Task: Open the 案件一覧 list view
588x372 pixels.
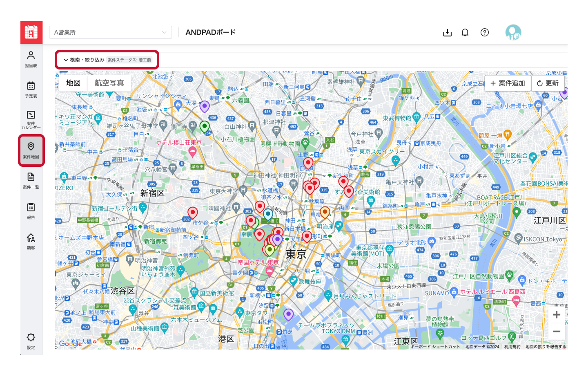Action: tap(31, 181)
